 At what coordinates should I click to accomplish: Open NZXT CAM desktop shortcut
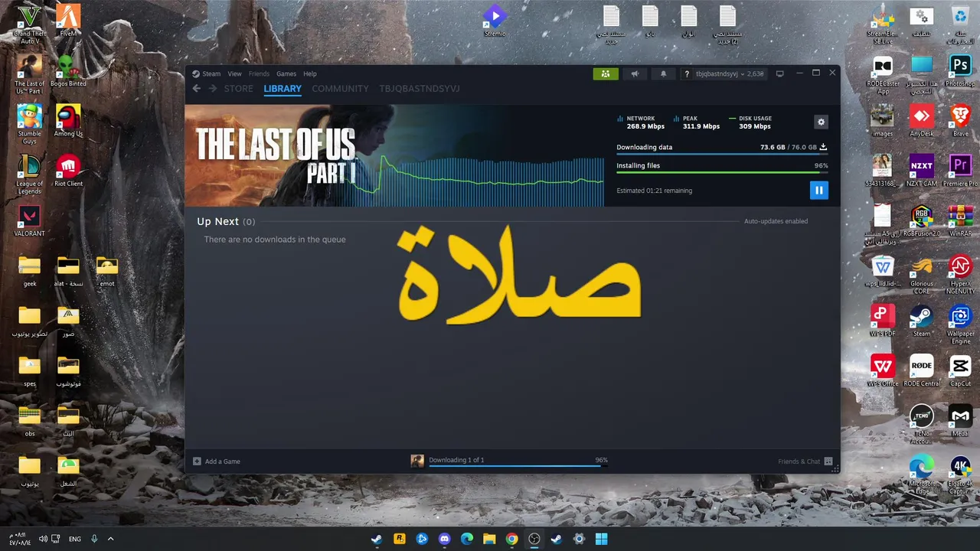pyautogui.click(x=921, y=171)
